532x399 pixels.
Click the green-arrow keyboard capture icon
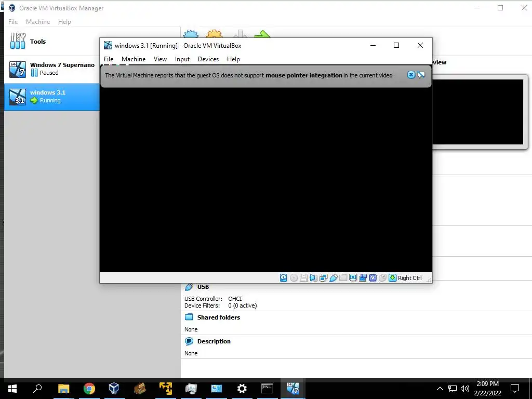[393, 278]
